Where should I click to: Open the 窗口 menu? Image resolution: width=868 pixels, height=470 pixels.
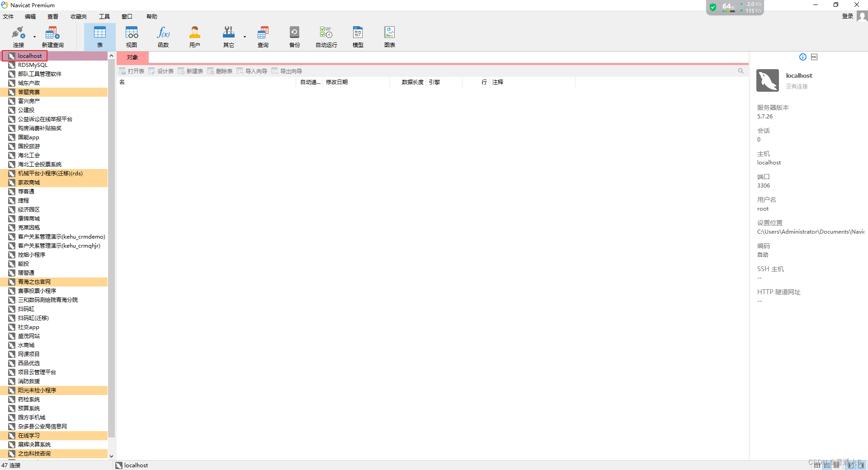coord(127,17)
